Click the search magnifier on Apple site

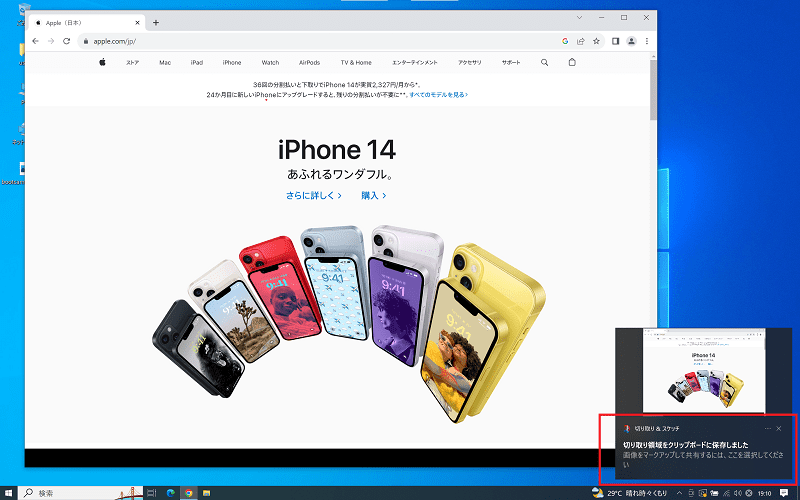click(x=544, y=62)
